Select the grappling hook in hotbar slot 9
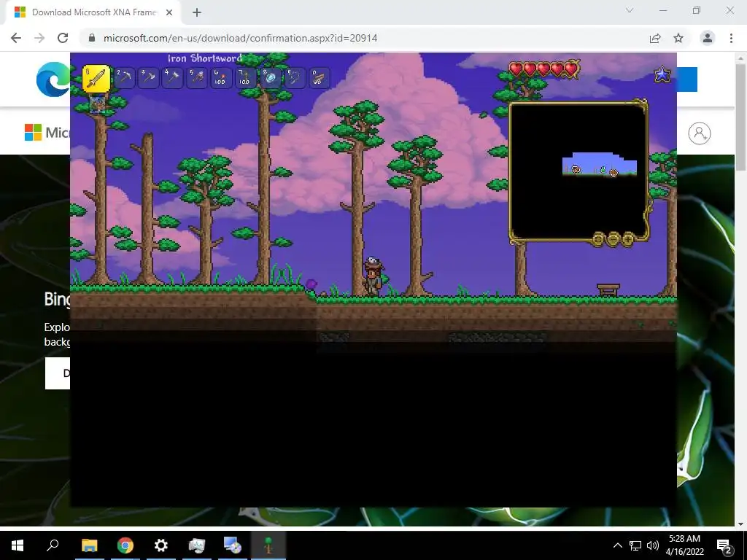The image size is (747, 560). [x=294, y=77]
